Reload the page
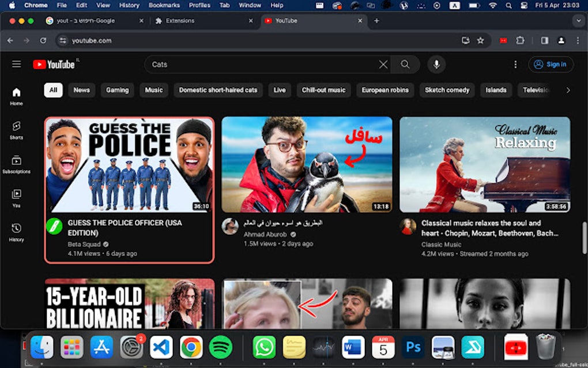588x368 pixels. pyautogui.click(x=43, y=40)
